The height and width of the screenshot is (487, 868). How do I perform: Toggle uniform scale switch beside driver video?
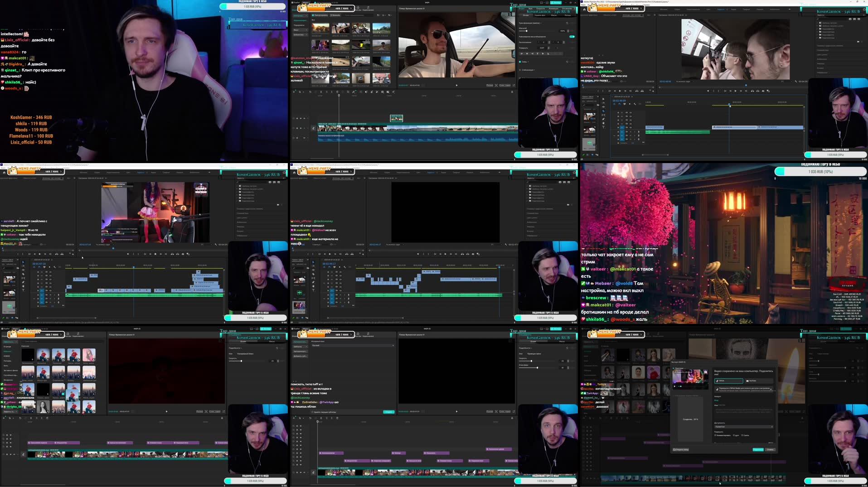[572, 37]
